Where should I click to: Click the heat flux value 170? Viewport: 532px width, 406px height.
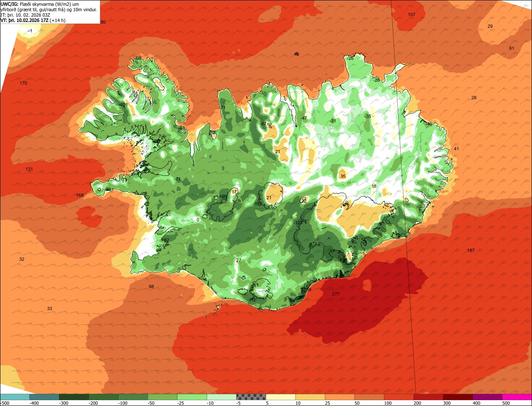23,83
